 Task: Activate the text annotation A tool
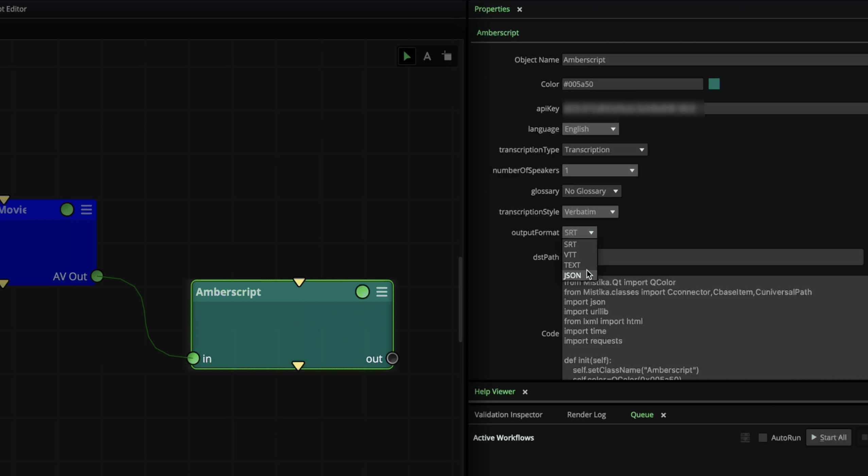pos(427,56)
